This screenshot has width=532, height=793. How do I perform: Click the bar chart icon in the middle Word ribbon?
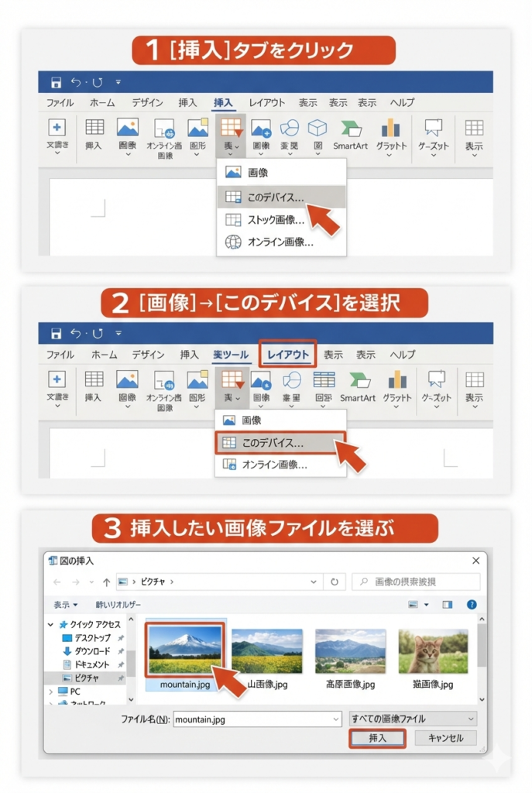point(397,379)
